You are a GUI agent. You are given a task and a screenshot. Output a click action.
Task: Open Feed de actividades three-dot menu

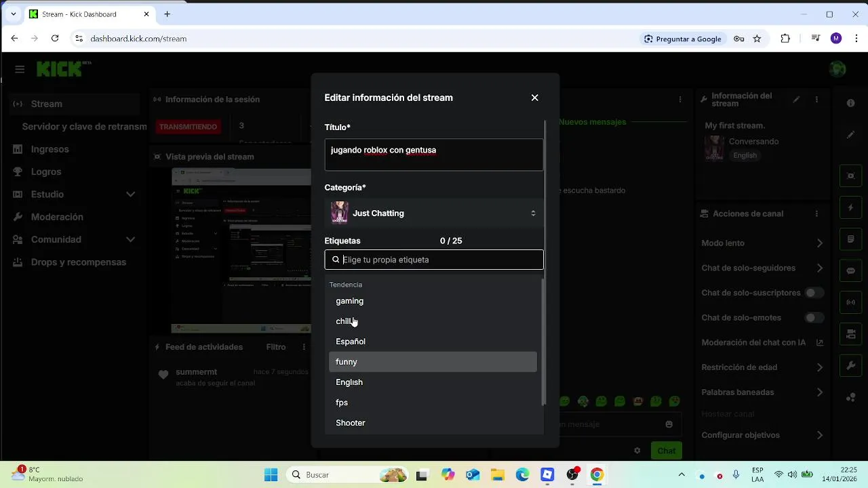304,347
